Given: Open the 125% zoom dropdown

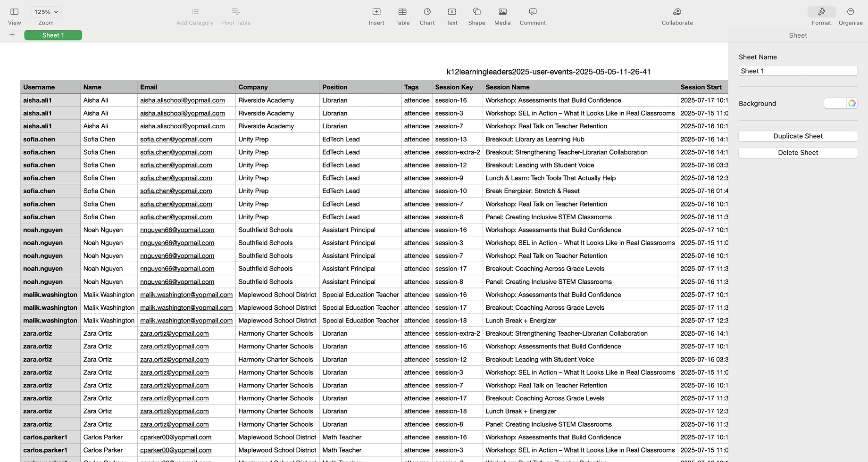Looking at the screenshot, I should click(x=46, y=12).
